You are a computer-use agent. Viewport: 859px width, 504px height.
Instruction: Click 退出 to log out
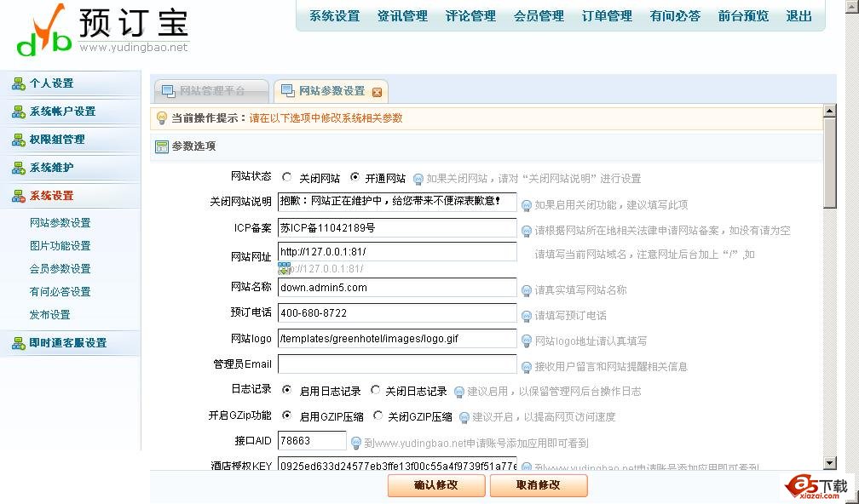(x=798, y=16)
